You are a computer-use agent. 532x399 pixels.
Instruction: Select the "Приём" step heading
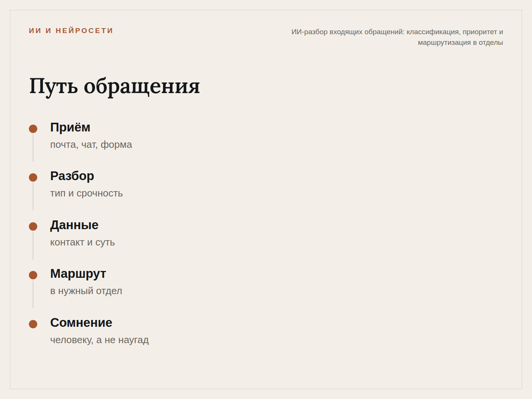pos(70,127)
